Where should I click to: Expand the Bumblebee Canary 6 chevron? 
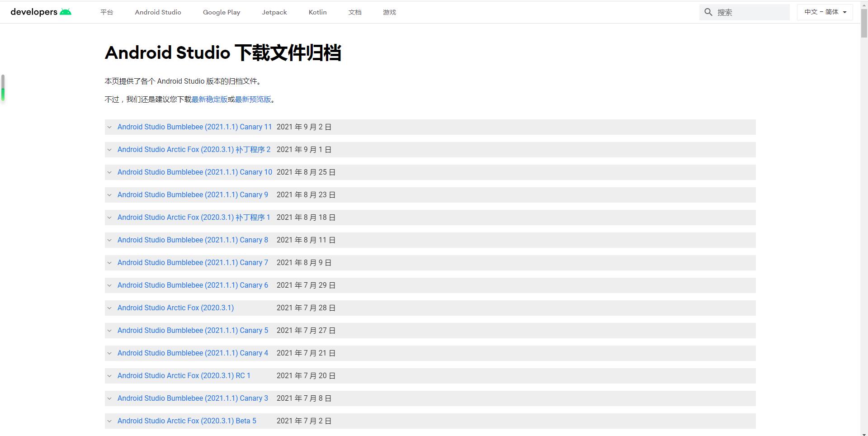(x=109, y=285)
